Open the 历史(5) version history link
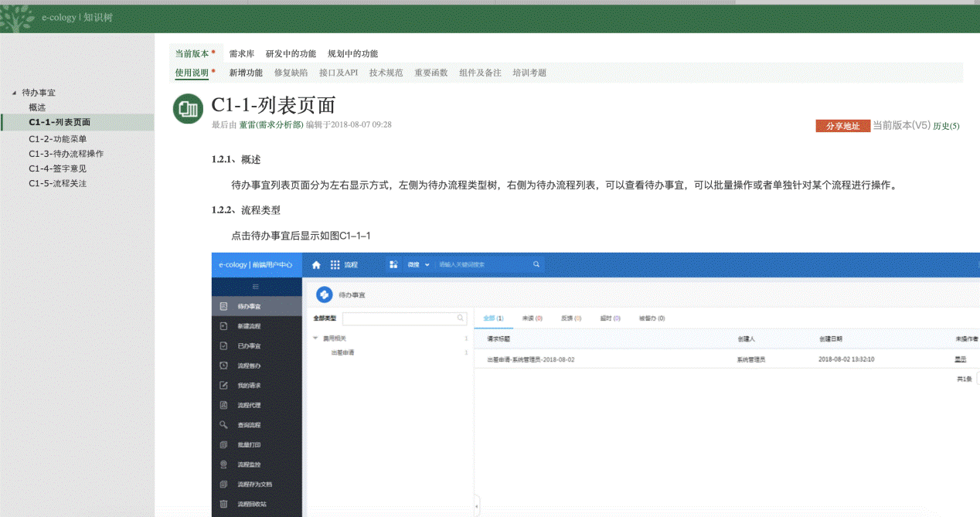Viewport: 980px width, 517px height. pyautogui.click(x=946, y=126)
